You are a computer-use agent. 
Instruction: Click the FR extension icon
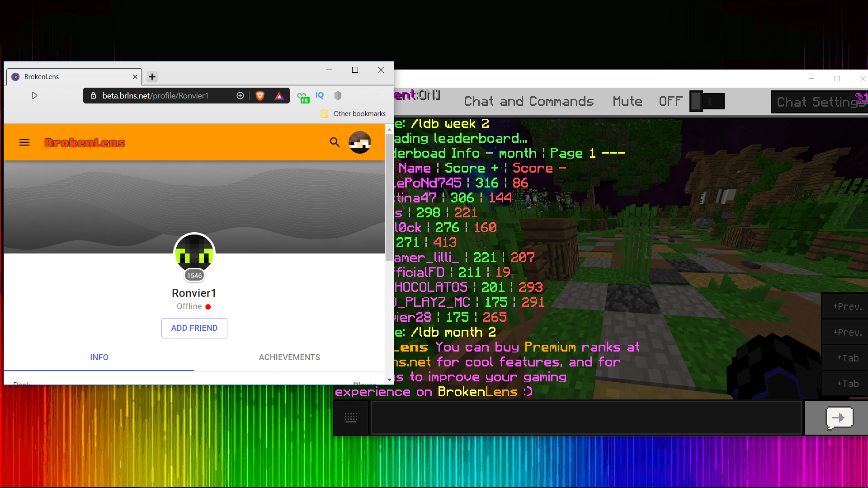tap(303, 97)
